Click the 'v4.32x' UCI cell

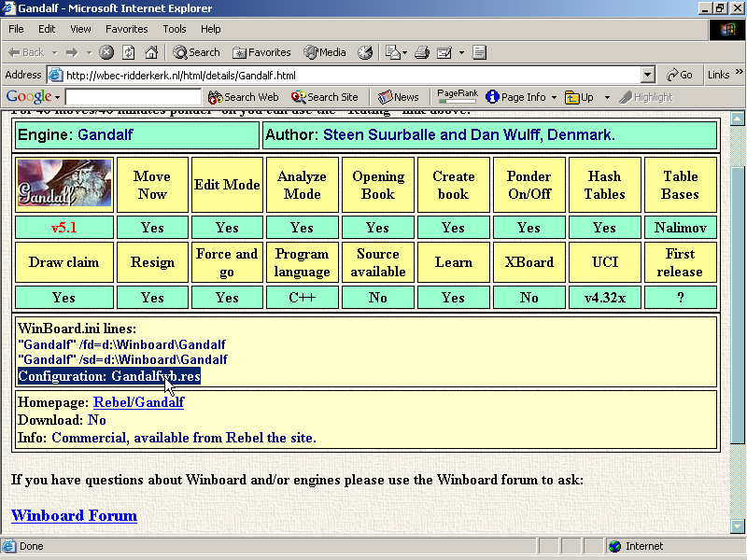(605, 298)
